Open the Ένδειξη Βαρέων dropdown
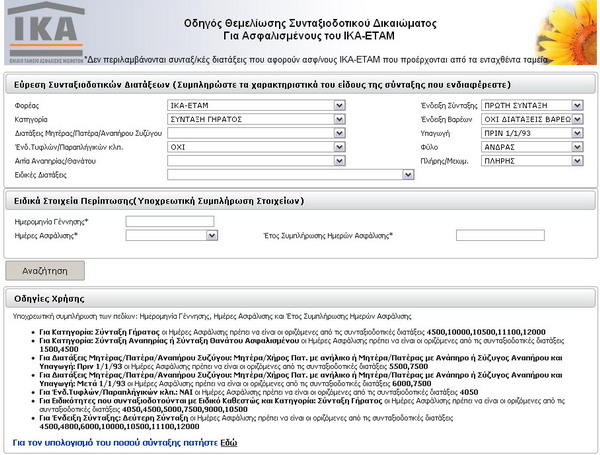 (x=532, y=119)
